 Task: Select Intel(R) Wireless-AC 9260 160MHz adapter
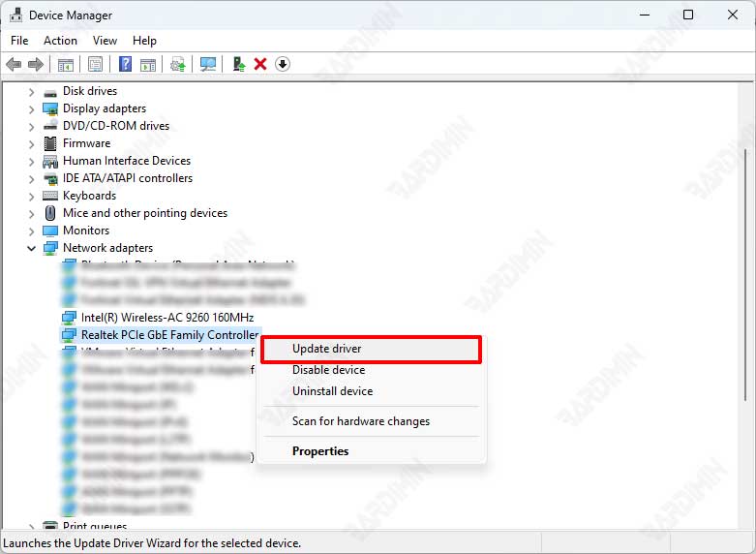pyautogui.click(x=166, y=318)
